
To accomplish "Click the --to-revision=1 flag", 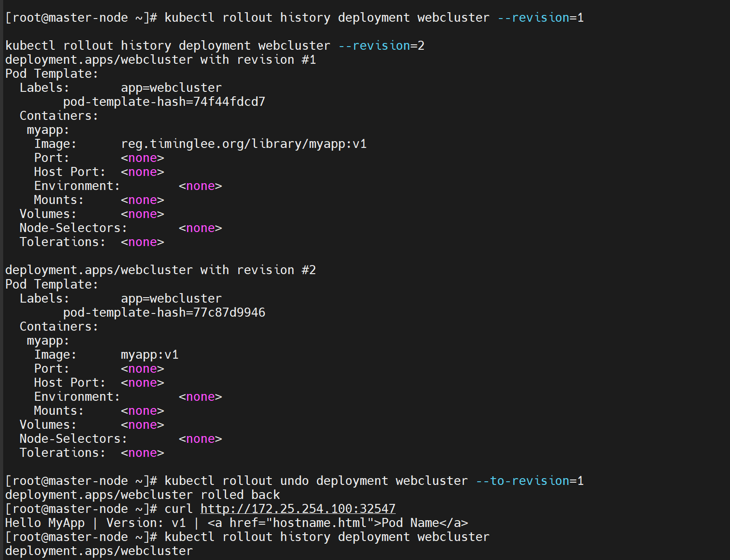I will (x=530, y=481).
